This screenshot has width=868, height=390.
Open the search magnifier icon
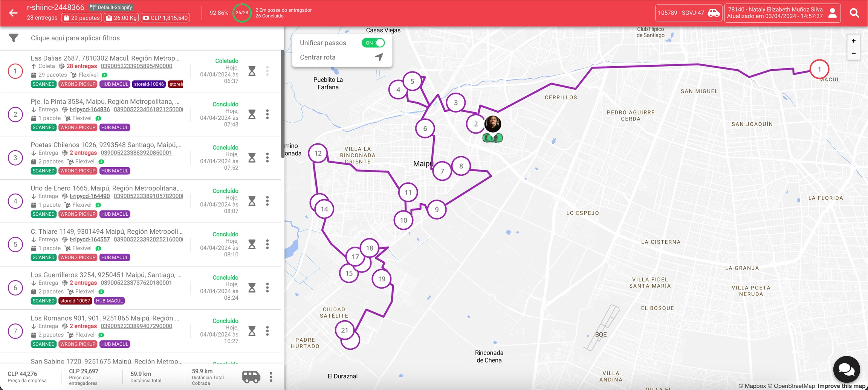[x=854, y=13]
